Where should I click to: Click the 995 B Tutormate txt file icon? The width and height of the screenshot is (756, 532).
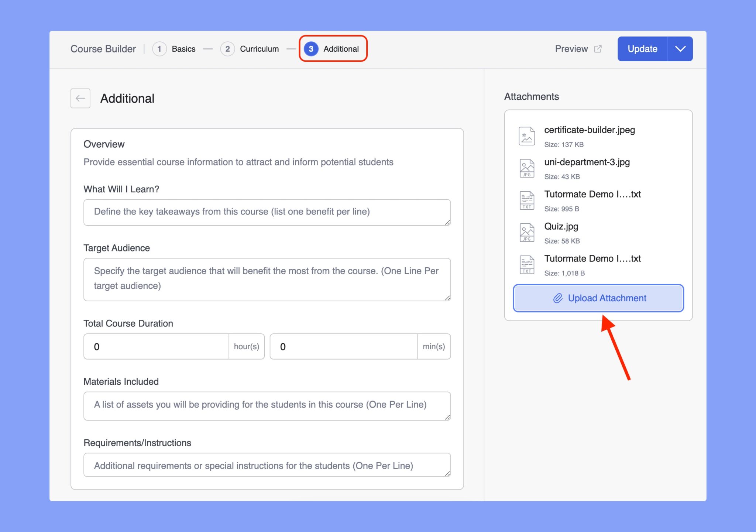(x=526, y=200)
